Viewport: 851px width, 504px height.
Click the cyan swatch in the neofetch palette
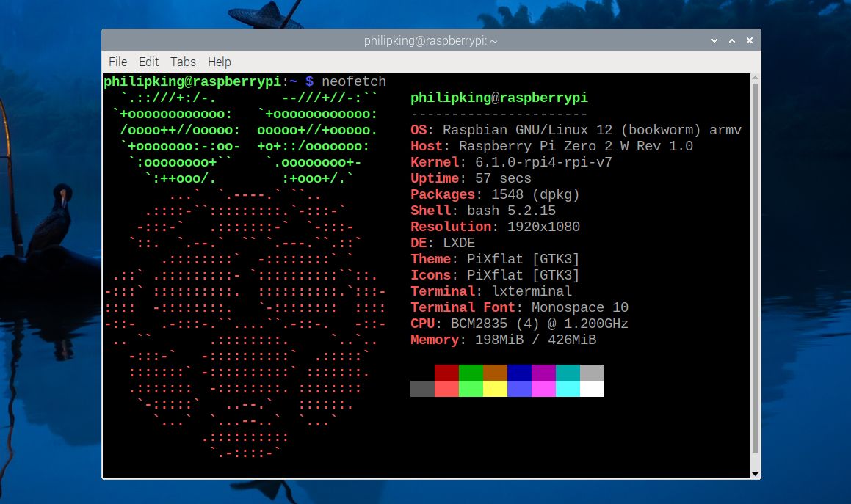point(567,371)
